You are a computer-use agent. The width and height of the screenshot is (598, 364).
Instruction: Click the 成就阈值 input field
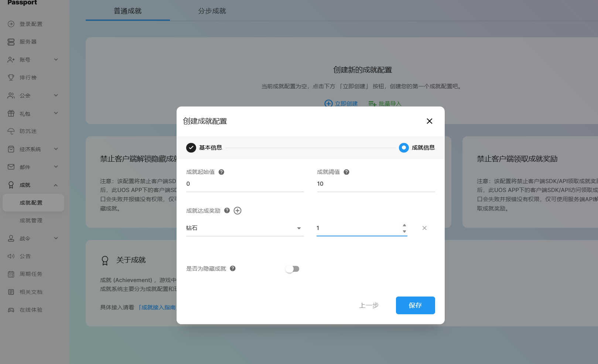coord(376,184)
